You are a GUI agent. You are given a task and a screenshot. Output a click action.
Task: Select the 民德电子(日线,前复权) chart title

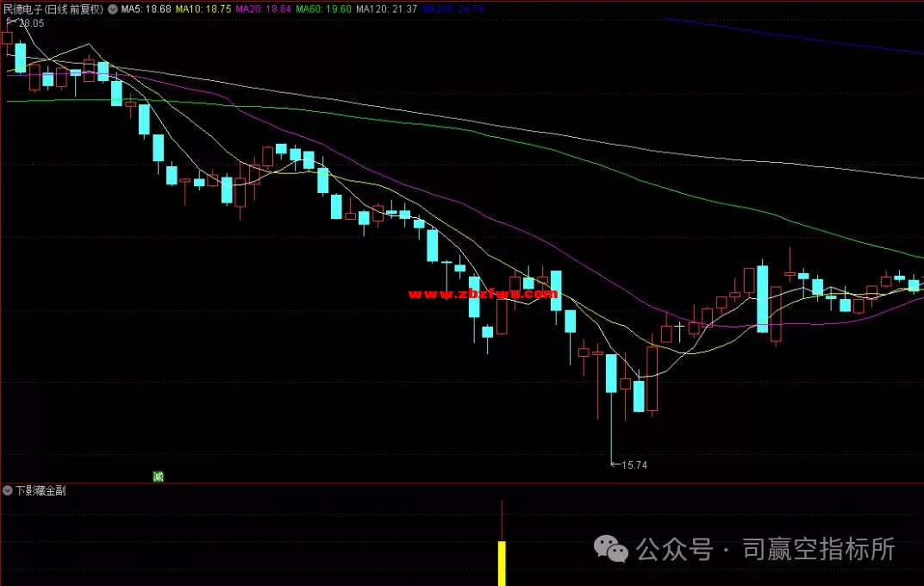[x=53, y=9]
